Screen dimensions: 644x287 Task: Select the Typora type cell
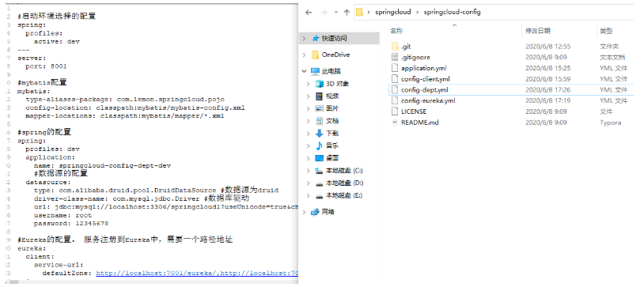click(x=610, y=123)
